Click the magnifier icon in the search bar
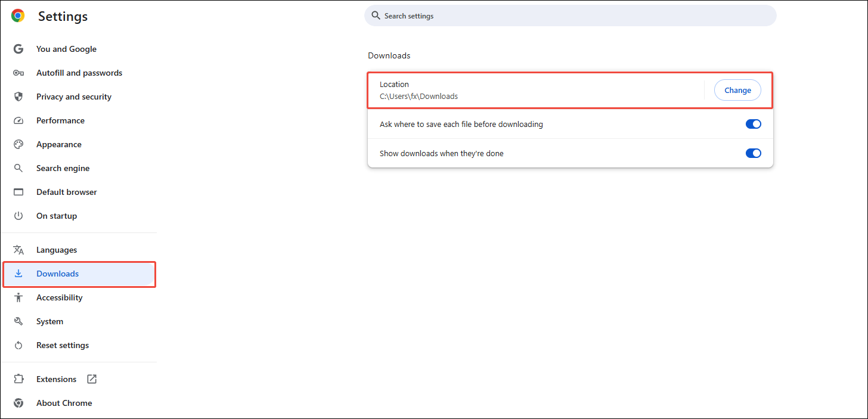The image size is (868, 419). click(376, 15)
